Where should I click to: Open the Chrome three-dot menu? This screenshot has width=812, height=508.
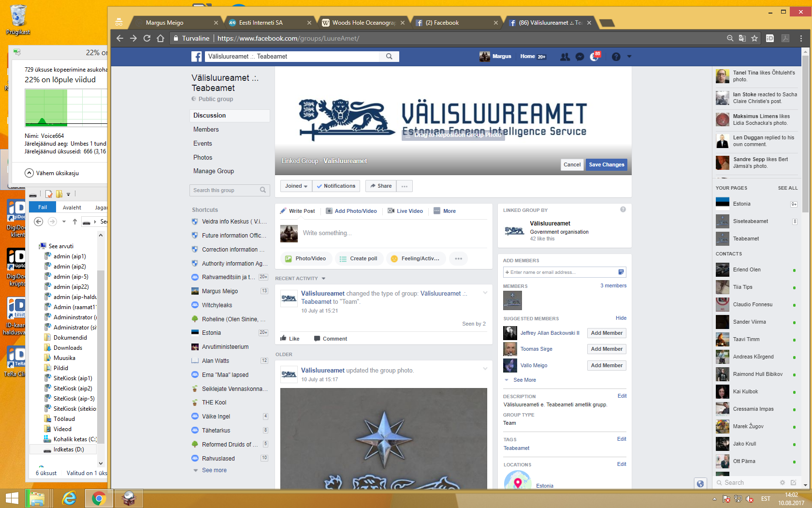[x=801, y=38]
